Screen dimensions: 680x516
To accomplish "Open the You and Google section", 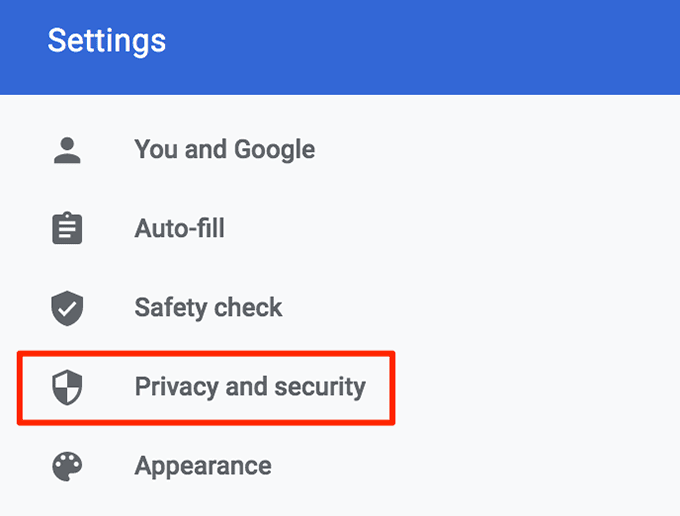I will click(x=224, y=150).
